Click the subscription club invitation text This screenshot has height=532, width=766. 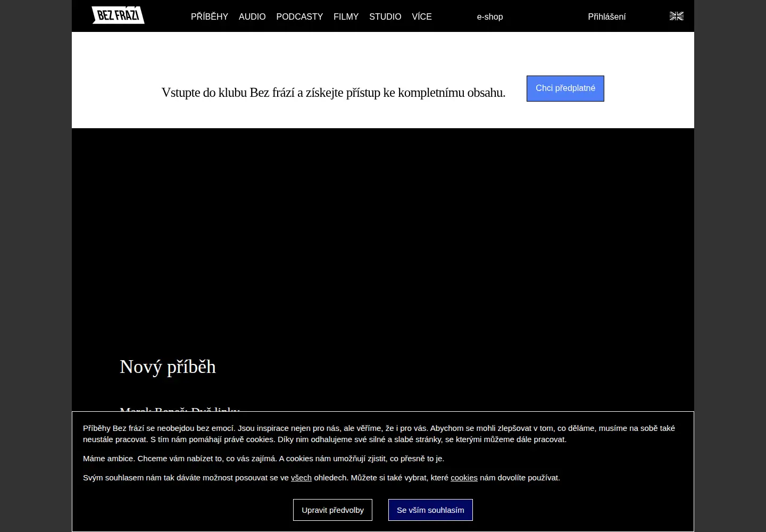pos(334,93)
